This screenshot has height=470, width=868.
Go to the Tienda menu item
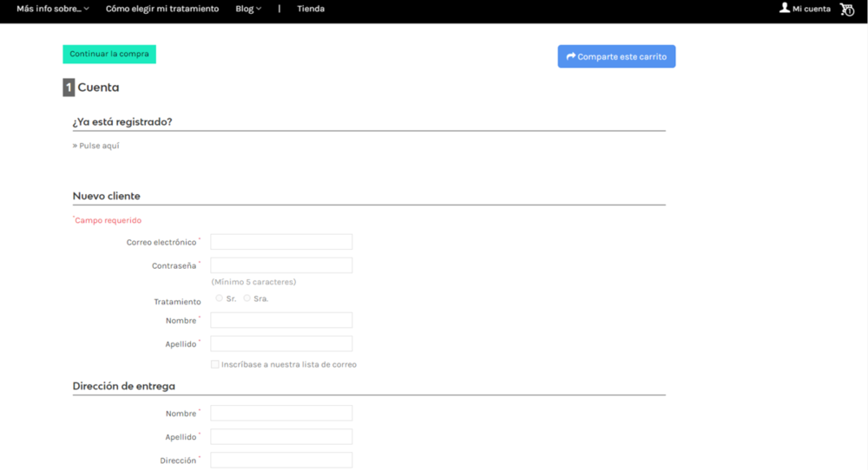[311, 9]
